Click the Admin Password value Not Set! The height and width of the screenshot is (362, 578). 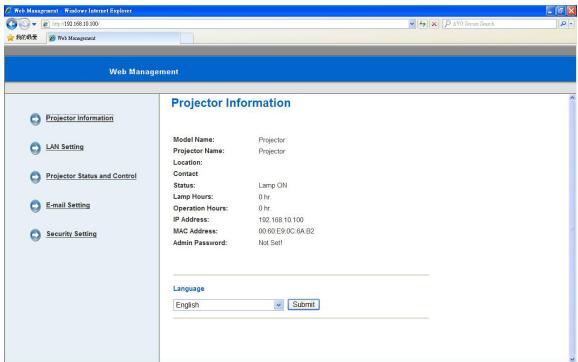(270, 243)
